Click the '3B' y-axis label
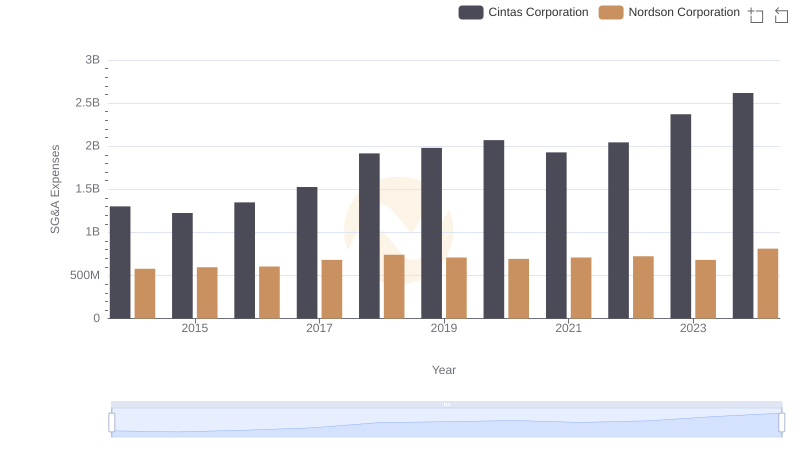This screenshot has height=461, width=800. tap(93, 60)
